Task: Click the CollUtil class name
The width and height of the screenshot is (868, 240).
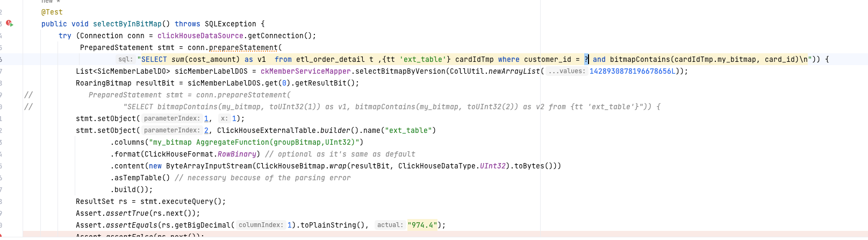Action: pos(467,71)
